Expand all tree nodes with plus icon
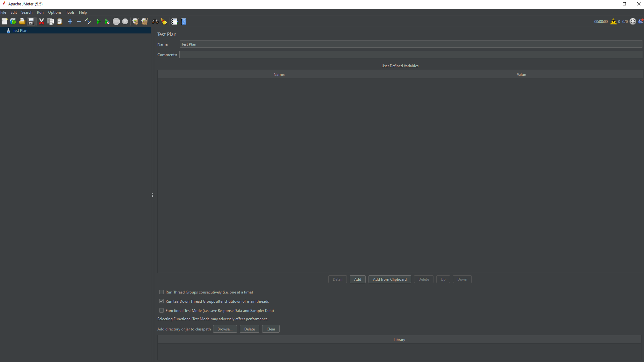The image size is (644, 362). pyautogui.click(x=70, y=21)
